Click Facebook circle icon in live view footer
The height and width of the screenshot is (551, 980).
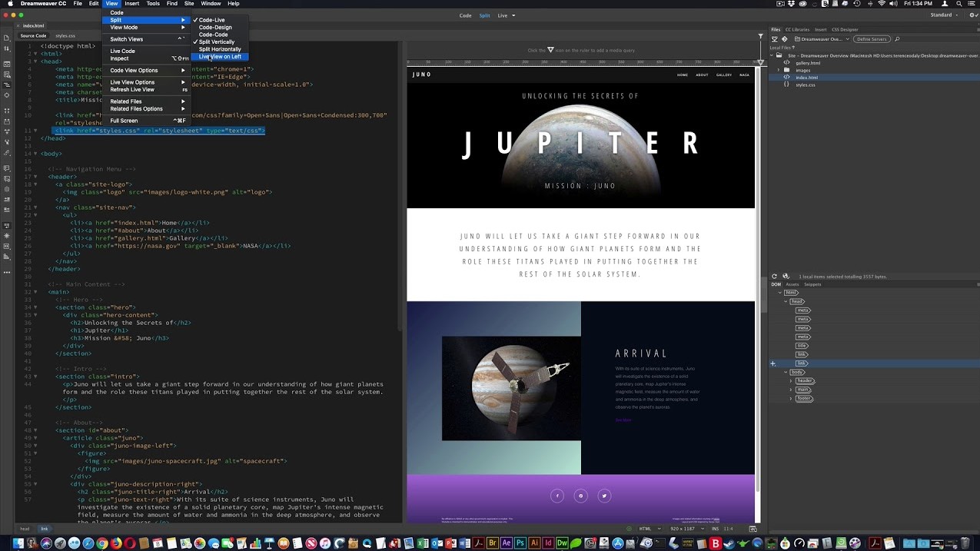[557, 496]
